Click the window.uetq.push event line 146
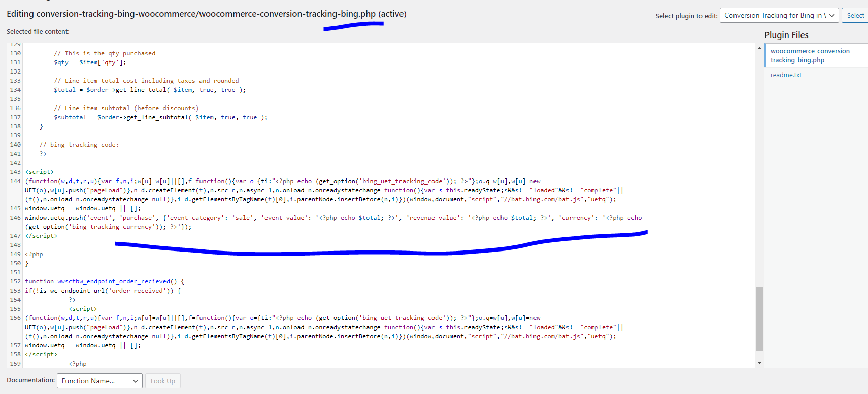The height and width of the screenshot is (394, 868). [333, 222]
